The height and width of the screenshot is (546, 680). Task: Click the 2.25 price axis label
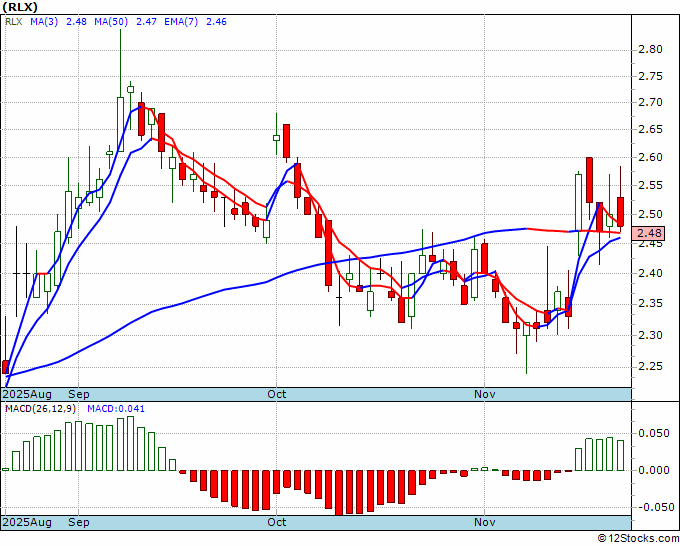click(x=651, y=366)
